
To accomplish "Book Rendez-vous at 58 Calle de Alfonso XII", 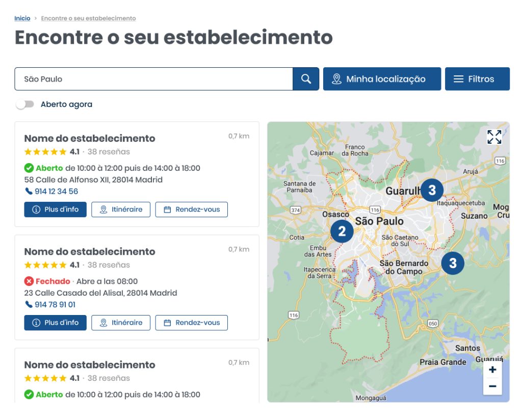I will 192,209.
